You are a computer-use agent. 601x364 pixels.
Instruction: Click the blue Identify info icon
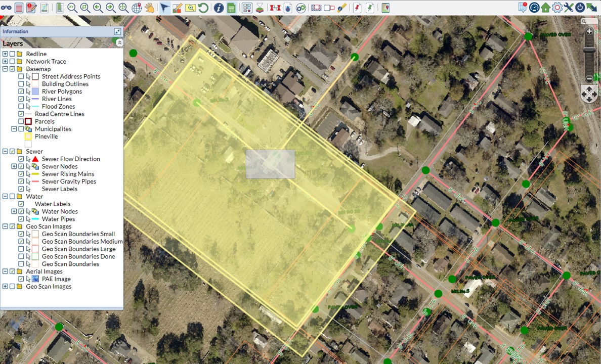point(219,8)
